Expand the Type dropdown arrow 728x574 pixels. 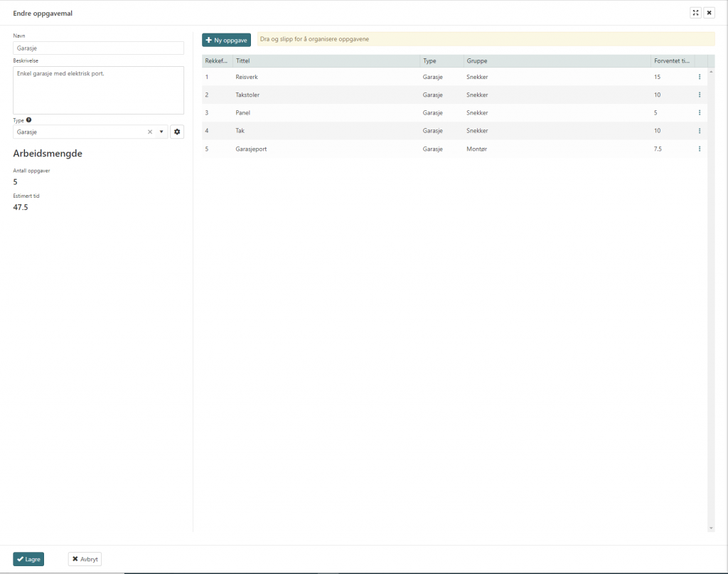click(161, 132)
